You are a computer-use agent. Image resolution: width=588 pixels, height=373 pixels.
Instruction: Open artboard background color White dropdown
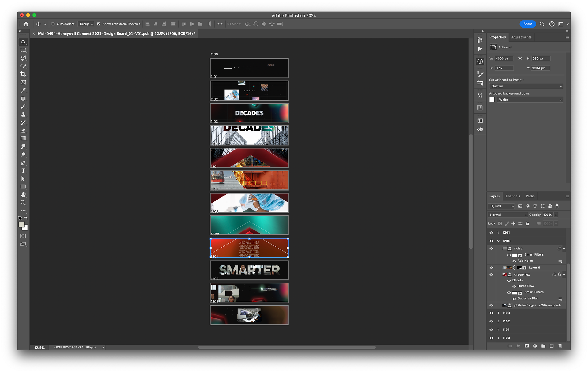point(530,100)
